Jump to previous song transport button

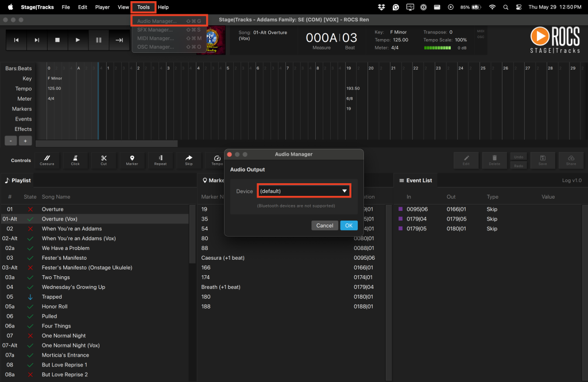(x=16, y=40)
